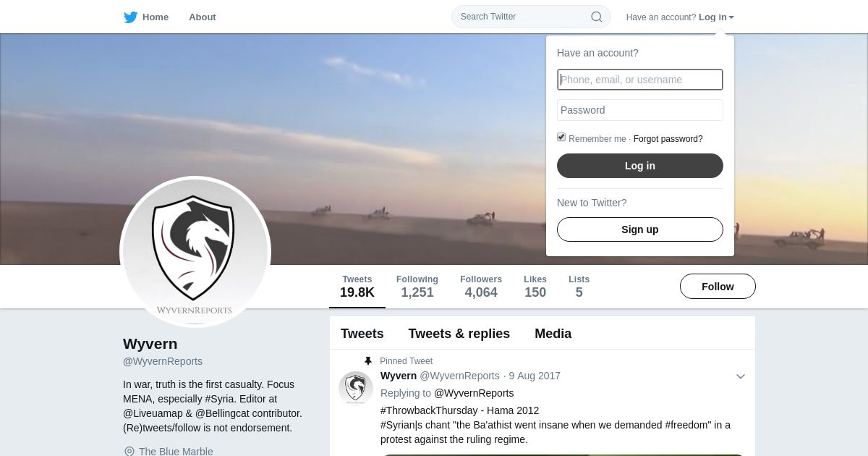Follow the Wyvern account

coord(718,287)
